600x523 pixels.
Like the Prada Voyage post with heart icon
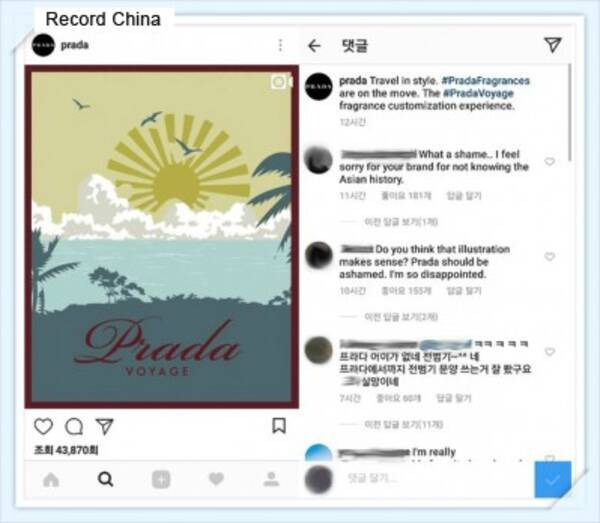coord(43,426)
